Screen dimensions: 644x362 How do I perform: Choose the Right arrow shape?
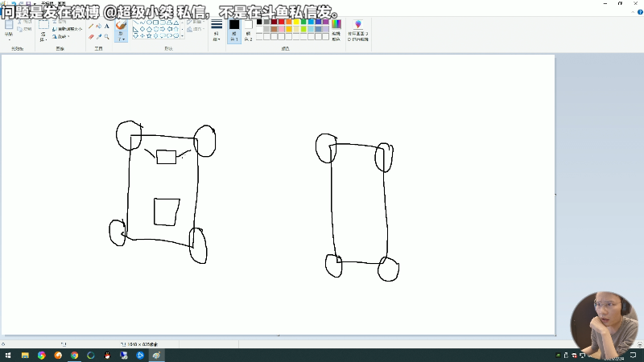[x=163, y=29]
